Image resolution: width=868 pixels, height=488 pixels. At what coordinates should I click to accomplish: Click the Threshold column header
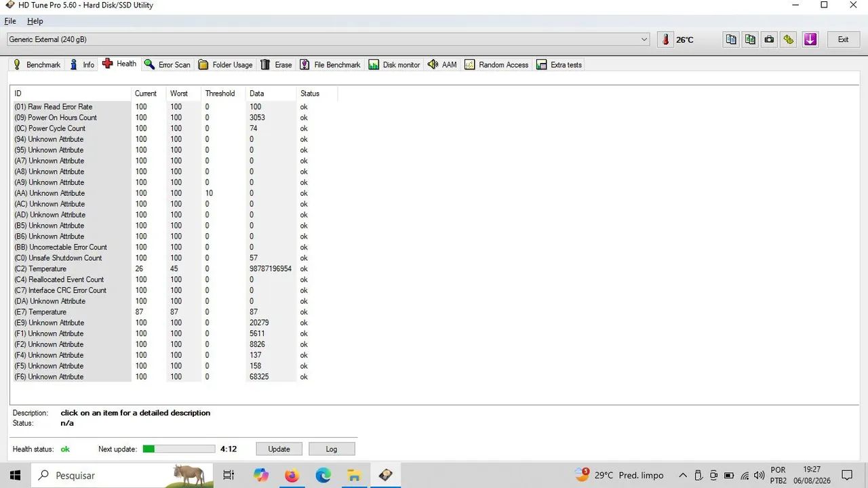[223, 94]
